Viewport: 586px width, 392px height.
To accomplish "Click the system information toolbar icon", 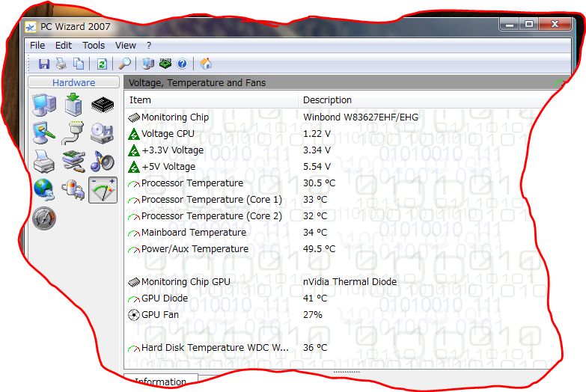I will coord(148,64).
